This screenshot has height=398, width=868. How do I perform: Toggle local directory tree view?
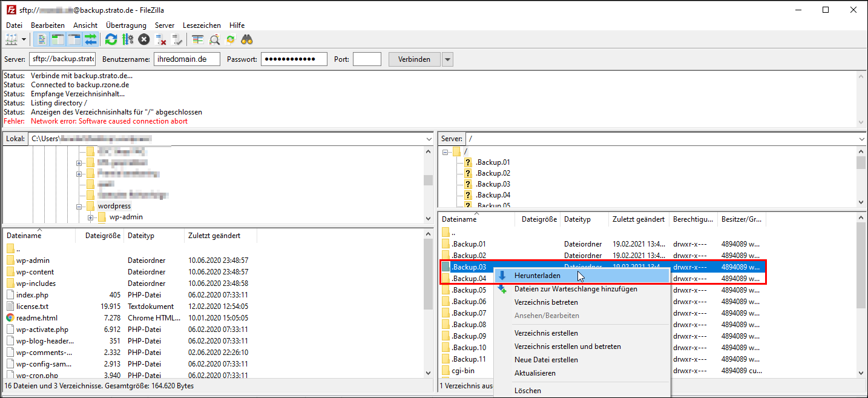coord(58,39)
